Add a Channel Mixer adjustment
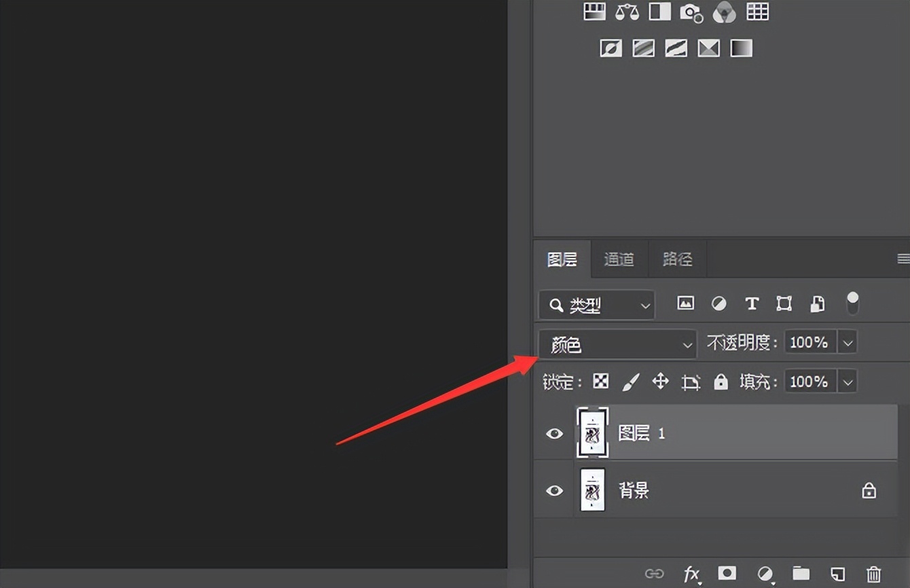This screenshot has height=588, width=910. (x=724, y=12)
